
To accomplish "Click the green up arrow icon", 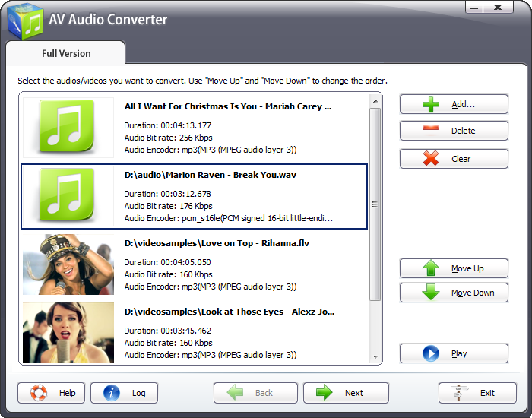I will tap(431, 268).
